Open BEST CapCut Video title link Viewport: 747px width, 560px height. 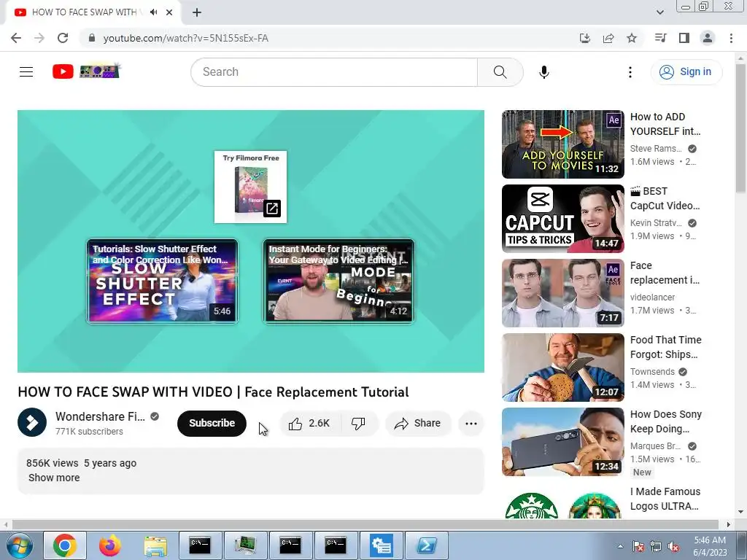coord(665,198)
